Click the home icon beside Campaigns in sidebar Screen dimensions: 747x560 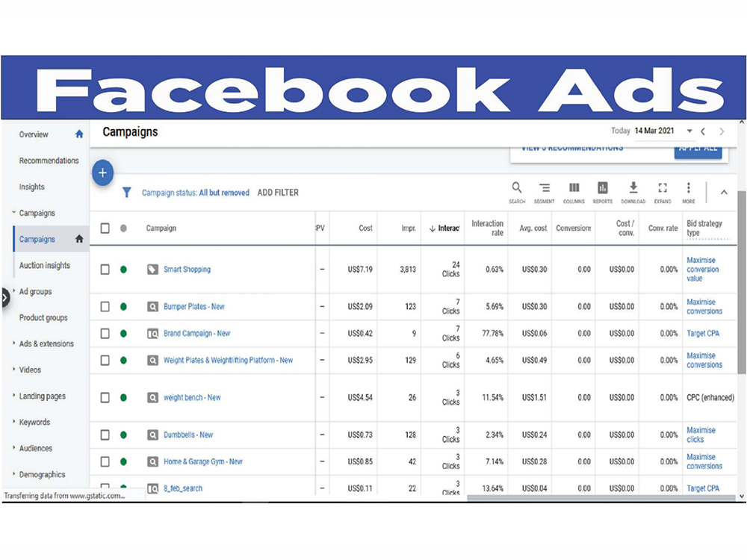[79, 239]
